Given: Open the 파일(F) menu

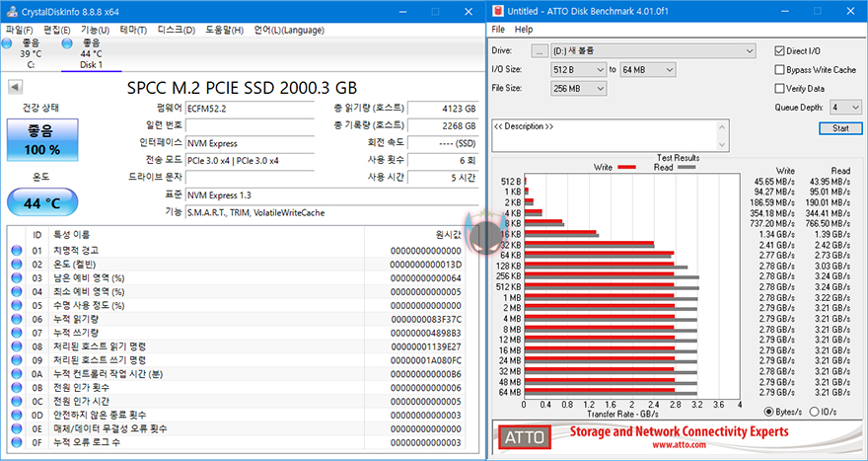Looking at the screenshot, I should pos(20,30).
